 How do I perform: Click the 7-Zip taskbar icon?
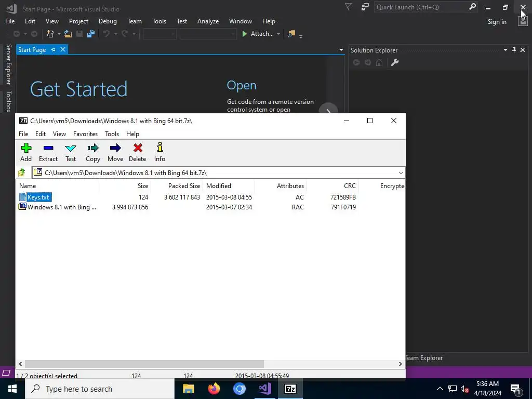(290, 389)
